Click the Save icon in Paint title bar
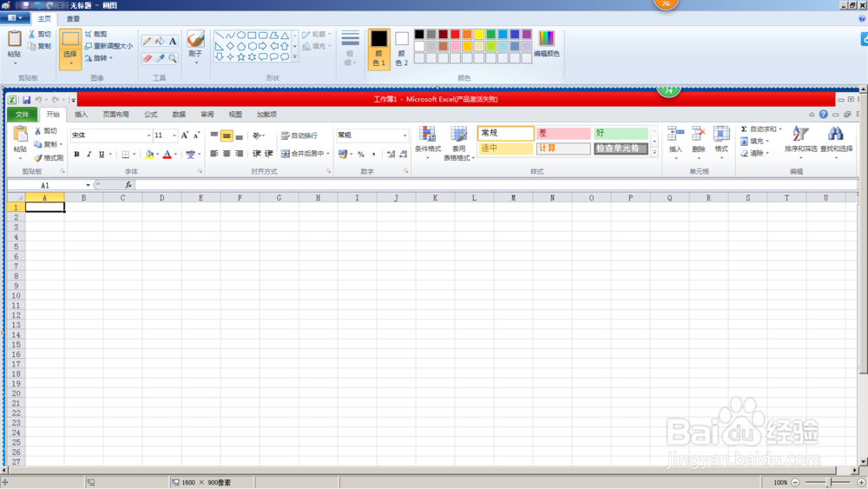This screenshot has height=489, width=868. (x=25, y=5)
